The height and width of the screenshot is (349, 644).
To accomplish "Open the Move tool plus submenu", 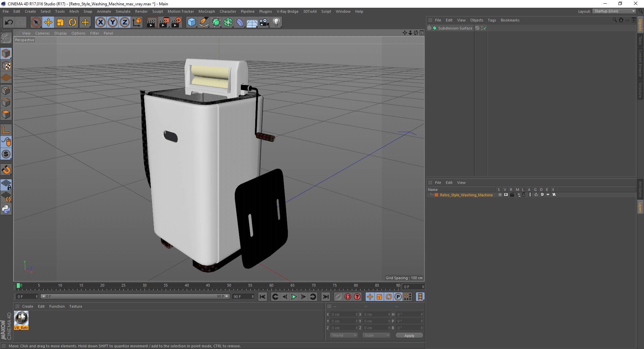I will pos(85,22).
